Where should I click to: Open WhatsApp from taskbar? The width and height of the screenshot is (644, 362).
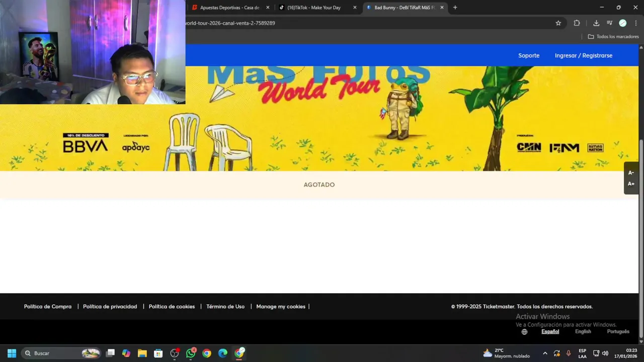pos(191,353)
